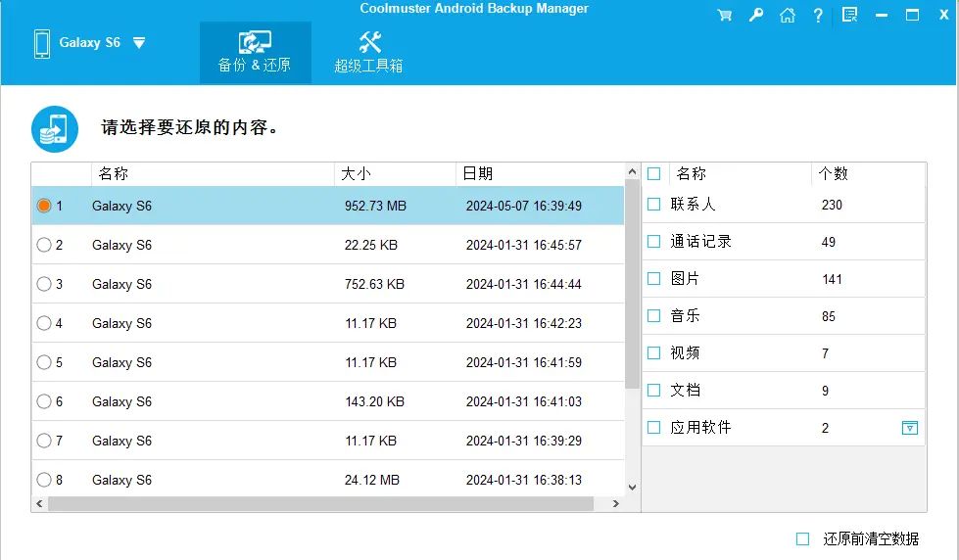This screenshot has height=560, width=959.
Task: Click the round blue restore-to-phone icon
Action: click(55, 128)
